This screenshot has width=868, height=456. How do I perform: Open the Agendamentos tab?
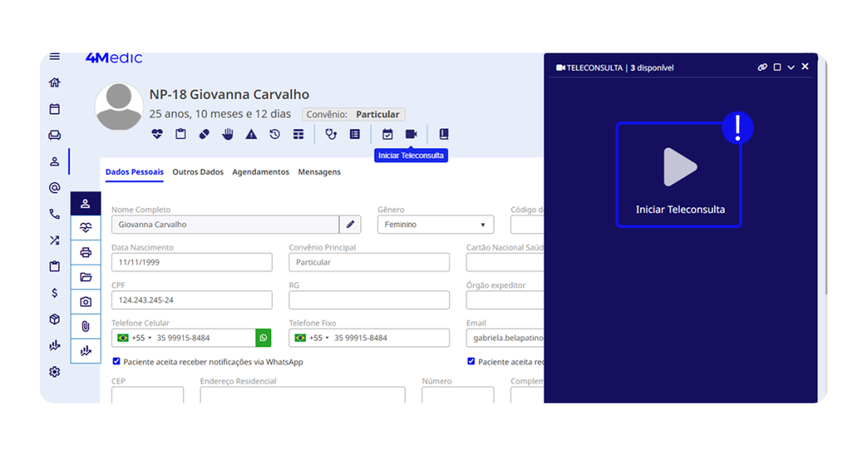[260, 172]
